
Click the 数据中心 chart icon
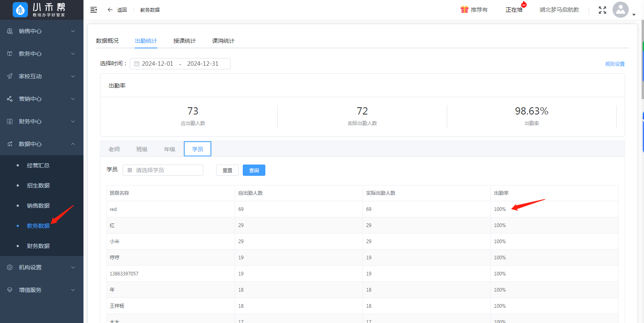coord(10,144)
